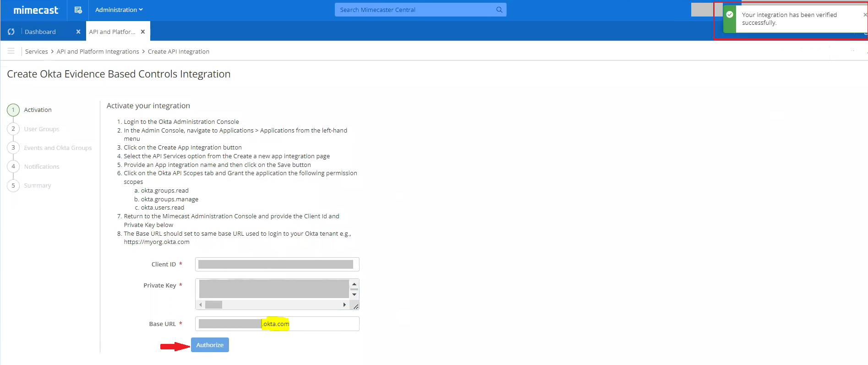
Task: Click the Client ID input field
Action: [277, 264]
